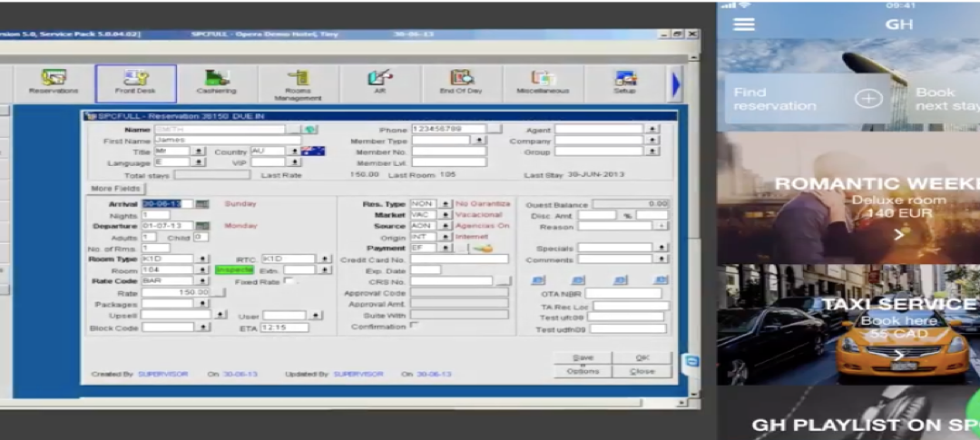Viewport: 980px width, 440px height.
Task: Open the Room Type dropdown list
Action: pos(202,259)
